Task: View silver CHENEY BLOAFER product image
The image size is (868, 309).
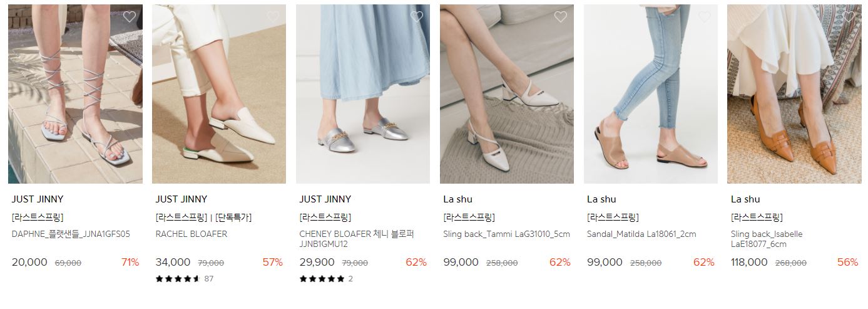Action: pos(363,94)
